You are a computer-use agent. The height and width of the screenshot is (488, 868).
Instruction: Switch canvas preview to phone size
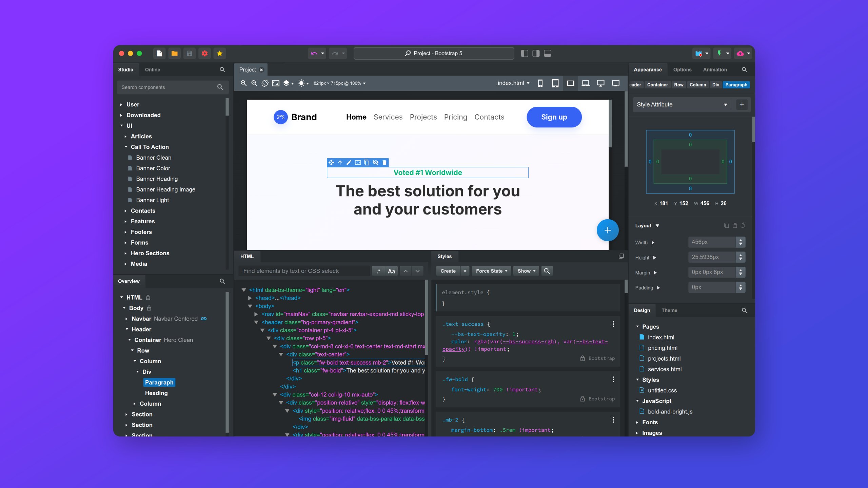pos(540,83)
